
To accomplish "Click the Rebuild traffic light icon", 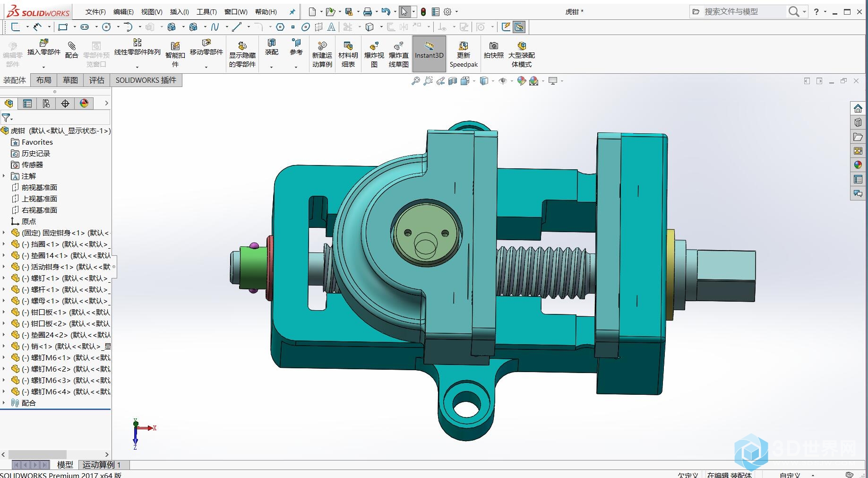I will click(x=423, y=12).
